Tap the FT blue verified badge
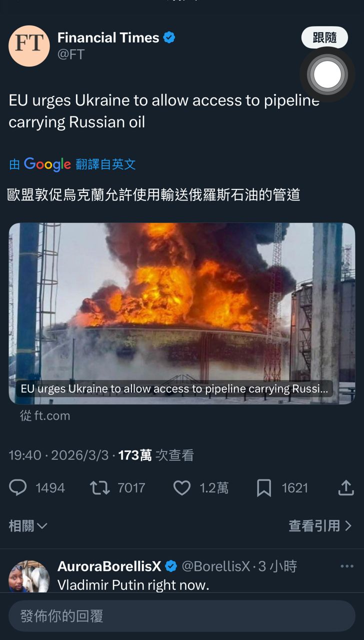The height and width of the screenshot is (640, 364). tap(169, 37)
